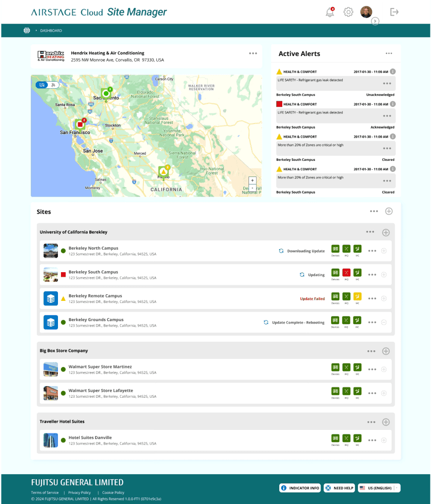This screenshot has height=504, width=432.
Task: Click Berkeley Grounds Campus building icon
Action: pyautogui.click(x=51, y=323)
